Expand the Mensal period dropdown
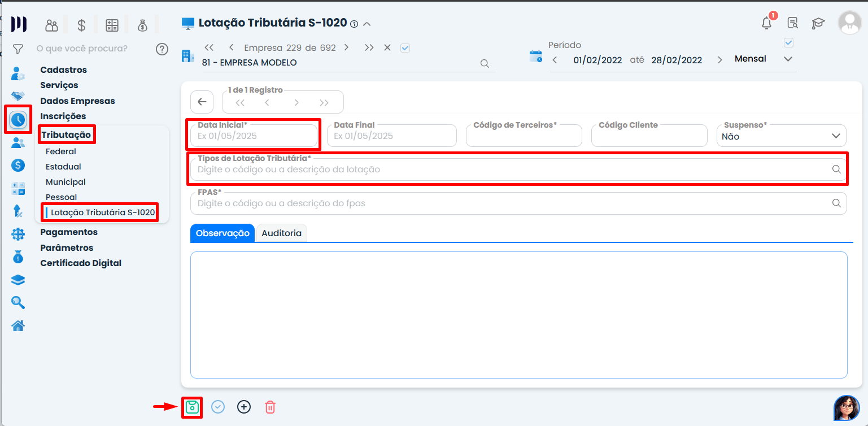868x426 pixels. click(x=788, y=59)
